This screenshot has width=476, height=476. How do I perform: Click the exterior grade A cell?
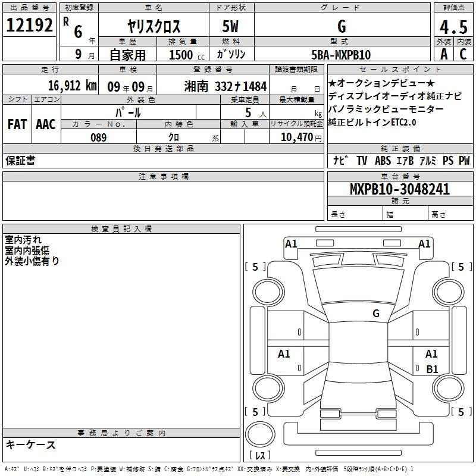[x=443, y=55]
